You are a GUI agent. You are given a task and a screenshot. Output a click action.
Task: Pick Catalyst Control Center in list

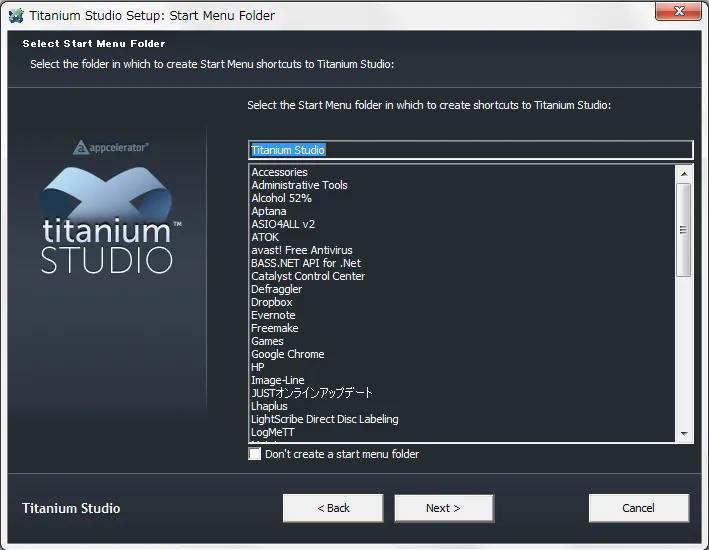308,276
